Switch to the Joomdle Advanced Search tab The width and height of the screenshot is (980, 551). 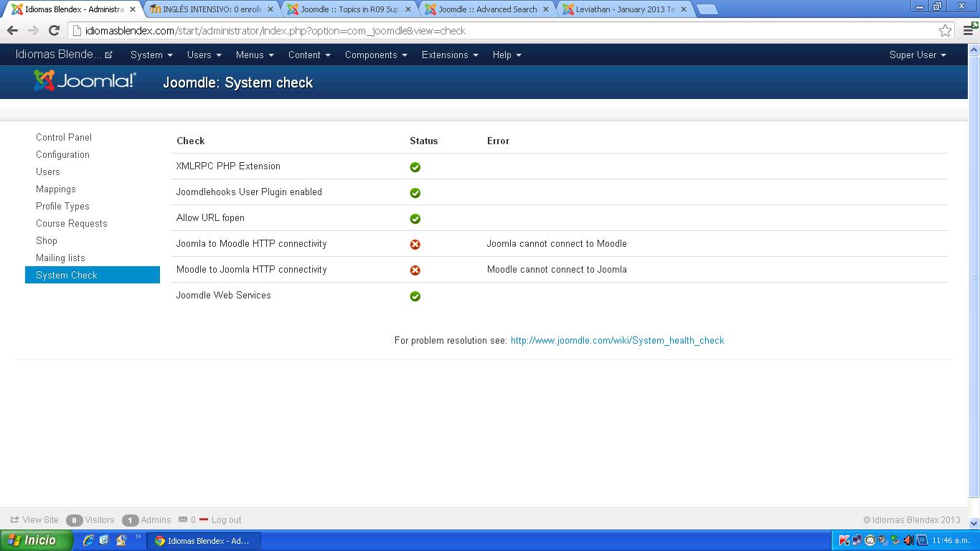486,9
